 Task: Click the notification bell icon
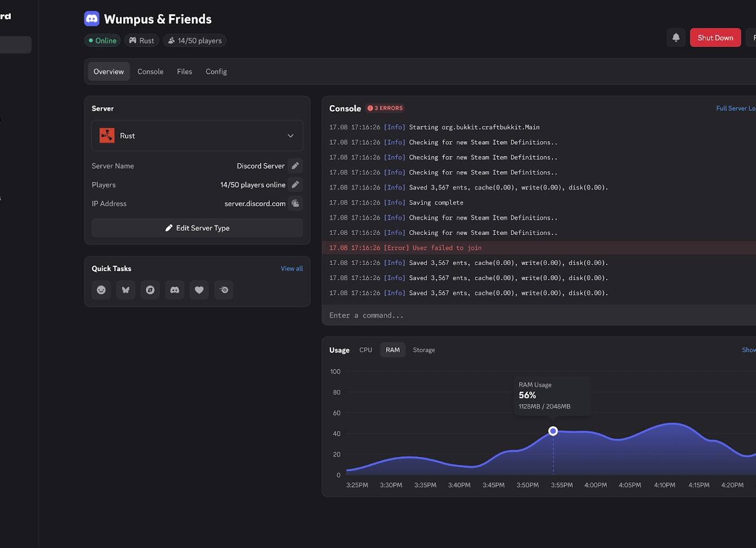676,38
